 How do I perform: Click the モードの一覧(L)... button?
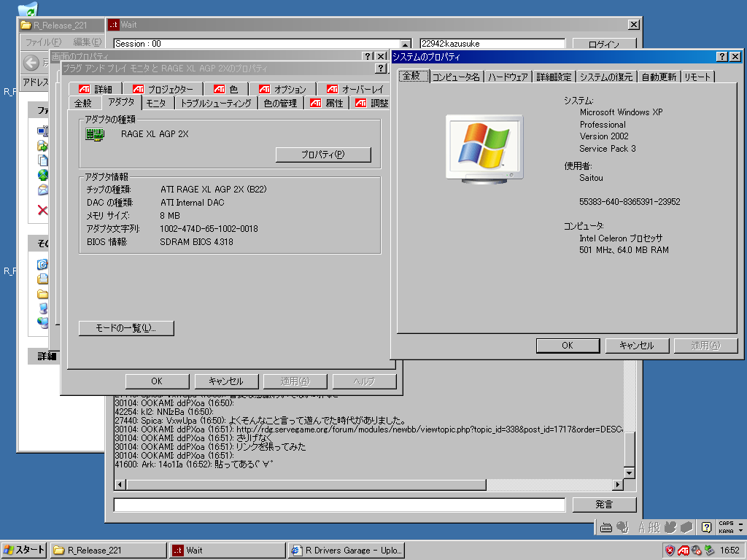click(126, 328)
